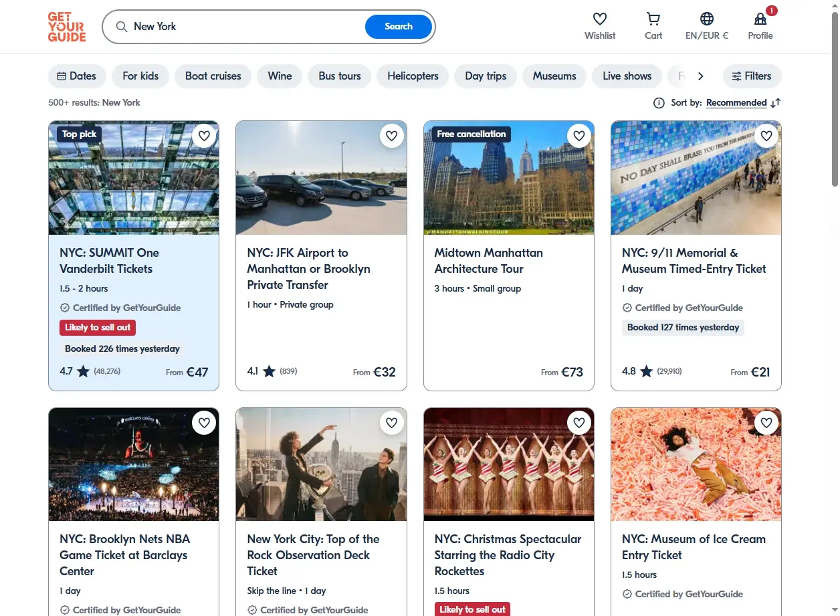Image resolution: width=840 pixels, height=616 pixels.
Task: Select the Museums filter chip
Action: coord(554,76)
